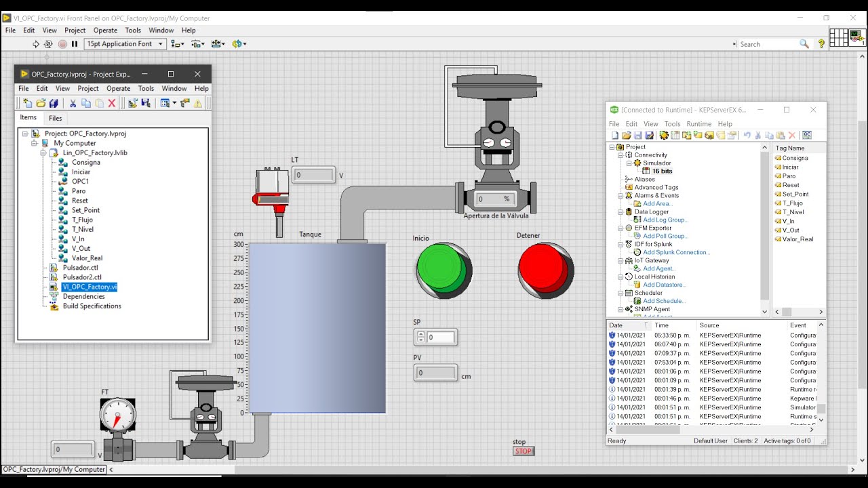Click the red Delete icon in Project Explorer
Viewport: 868px width, 488px height.
tap(113, 103)
